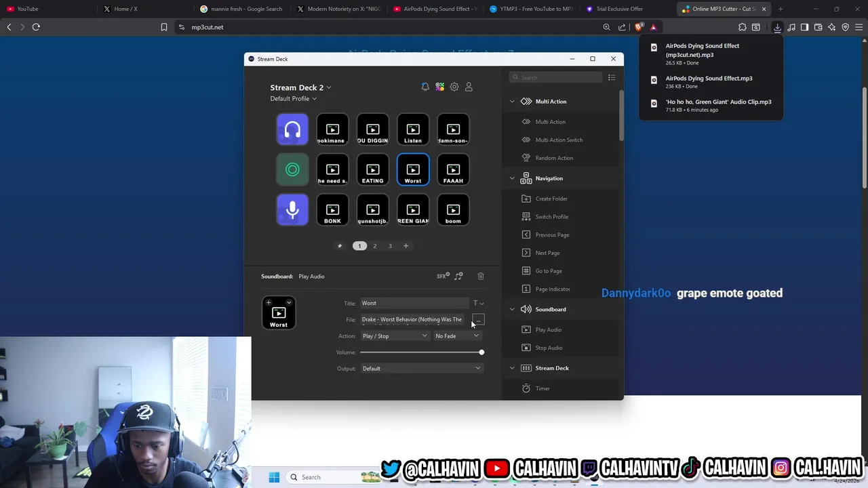Select Random Action in actions list
Screen dimensions: 868x488
554,158
